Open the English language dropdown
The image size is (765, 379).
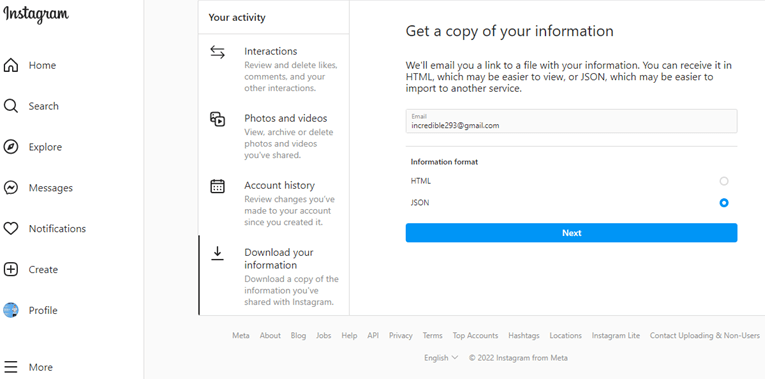coord(441,358)
